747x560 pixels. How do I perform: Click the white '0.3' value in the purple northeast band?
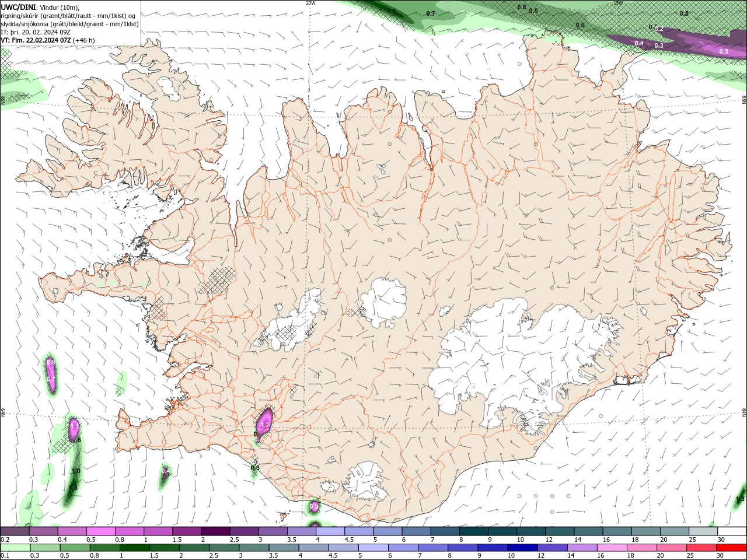click(659, 45)
